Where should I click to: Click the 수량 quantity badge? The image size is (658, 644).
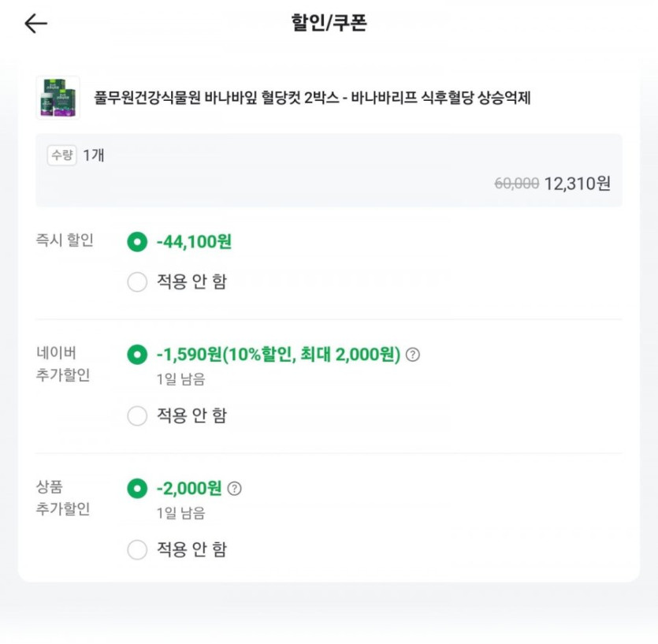pyautogui.click(x=61, y=155)
